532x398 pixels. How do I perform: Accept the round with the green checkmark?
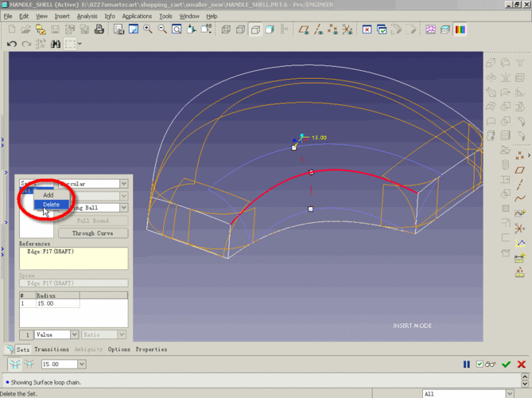tap(506, 365)
